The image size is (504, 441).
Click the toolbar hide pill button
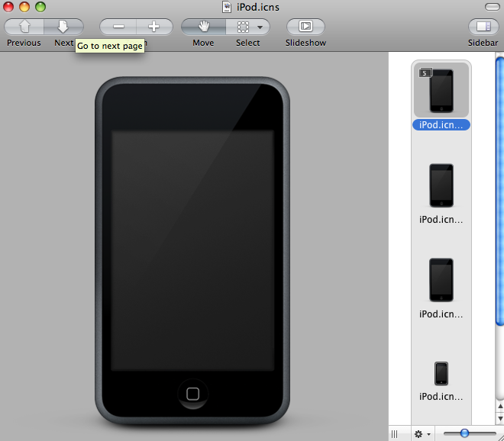492,7
